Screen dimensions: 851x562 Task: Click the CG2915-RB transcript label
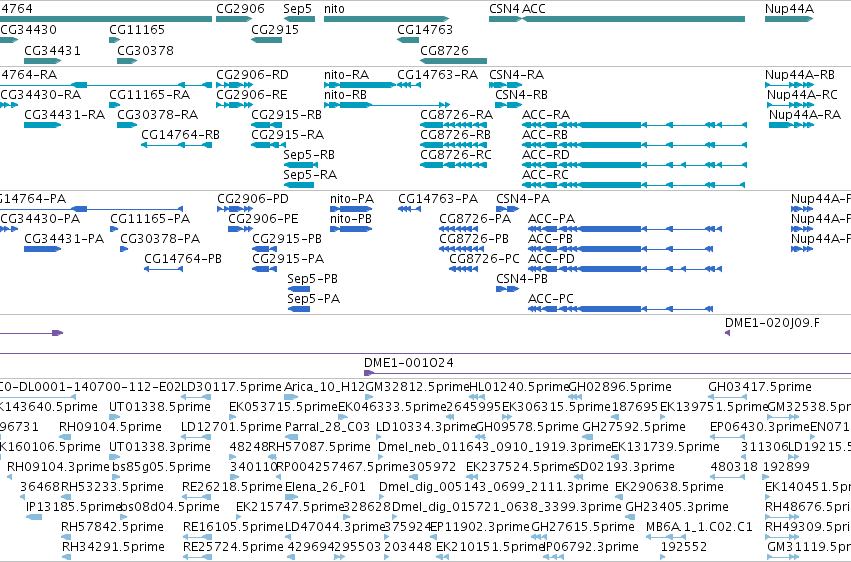click(x=287, y=114)
